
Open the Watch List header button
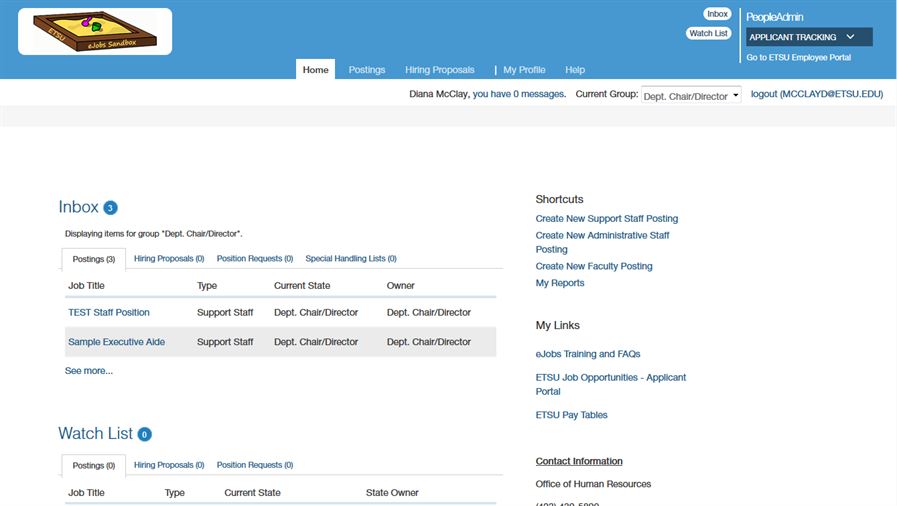(708, 33)
